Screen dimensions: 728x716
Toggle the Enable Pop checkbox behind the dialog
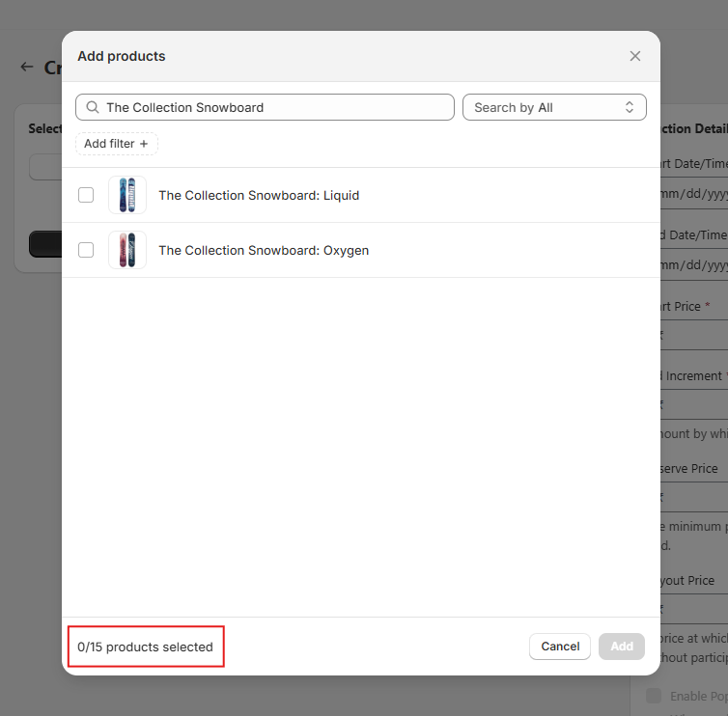(x=654, y=696)
